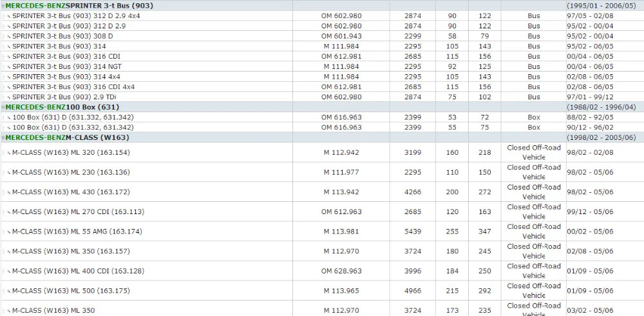The width and height of the screenshot is (644, 316).
Task: Select the 100 Box (631) D row with 53 kW
Action: coord(322,117)
